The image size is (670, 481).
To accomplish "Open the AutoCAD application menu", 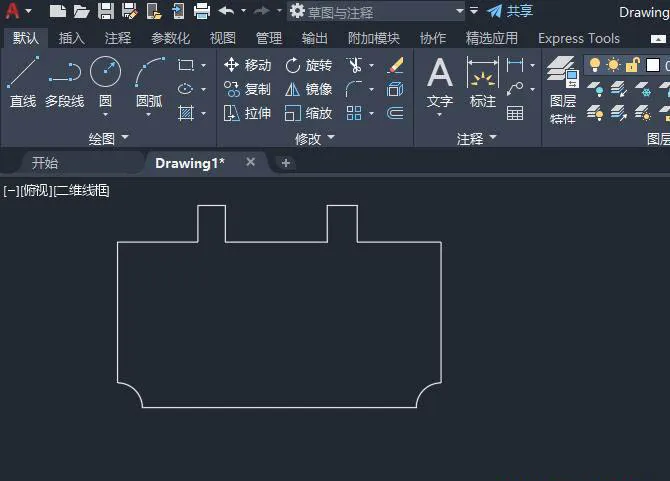I will [17, 11].
